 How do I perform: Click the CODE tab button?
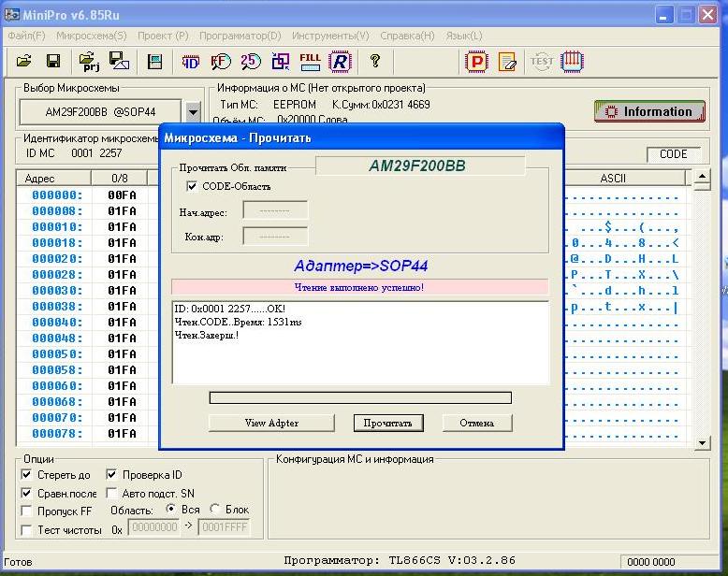pos(673,154)
